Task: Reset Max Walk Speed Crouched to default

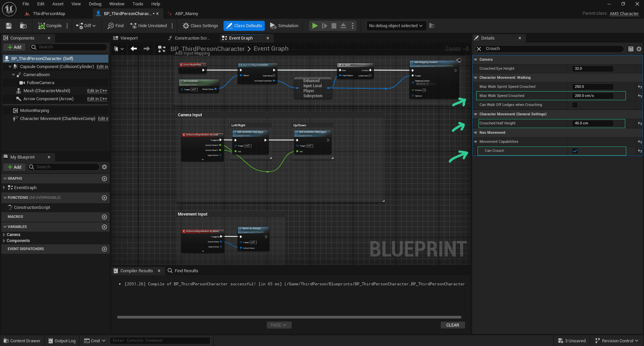Action: (640, 96)
